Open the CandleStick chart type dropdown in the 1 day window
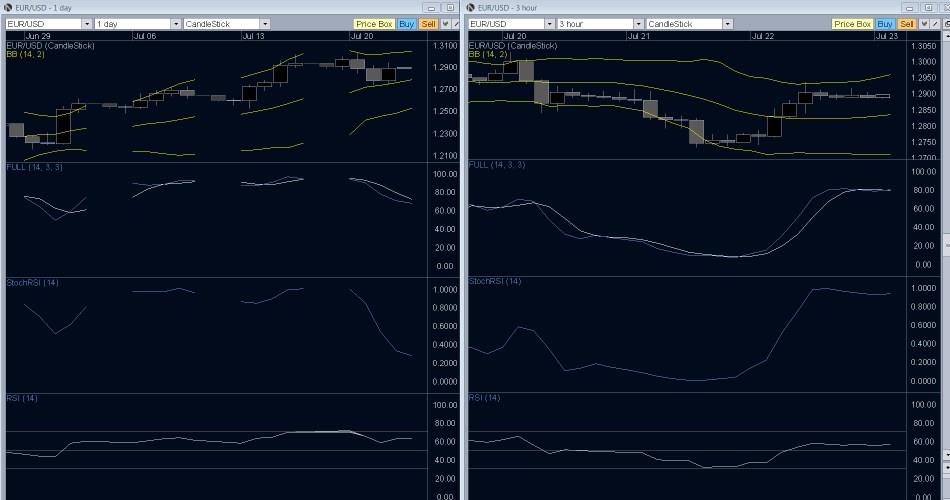The height and width of the screenshot is (500, 950). pos(265,24)
